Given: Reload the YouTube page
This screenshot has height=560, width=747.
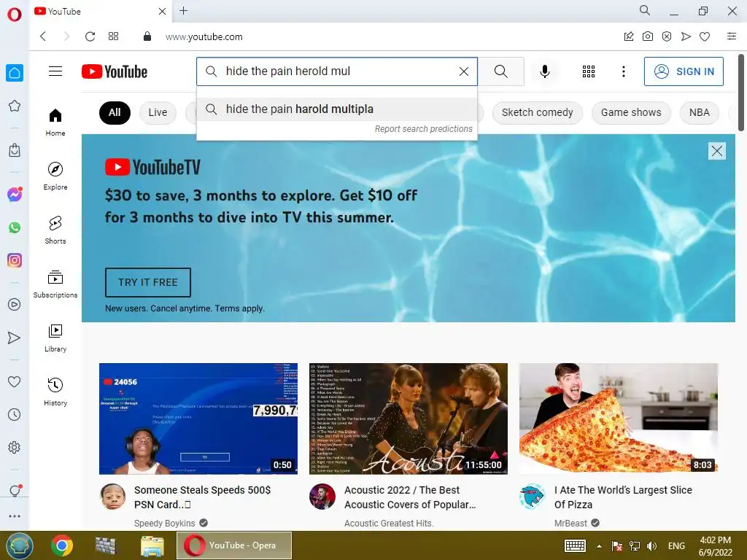Looking at the screenshot, I should click(x=90, y=36).
